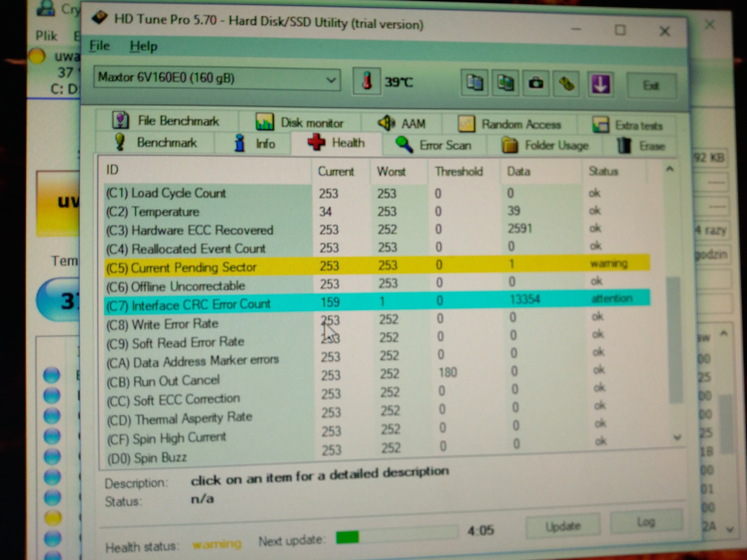
Task: Copy info to clipboard icon
Action: [474, 83]
